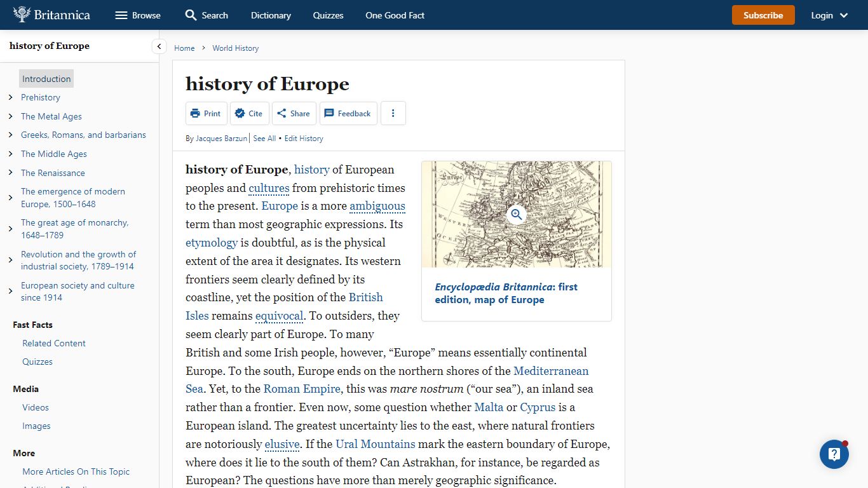The height and width of the screenshot is (488, 868).
Task: Follow the 'Europe' link in text
Action: [x=280, y=206]
